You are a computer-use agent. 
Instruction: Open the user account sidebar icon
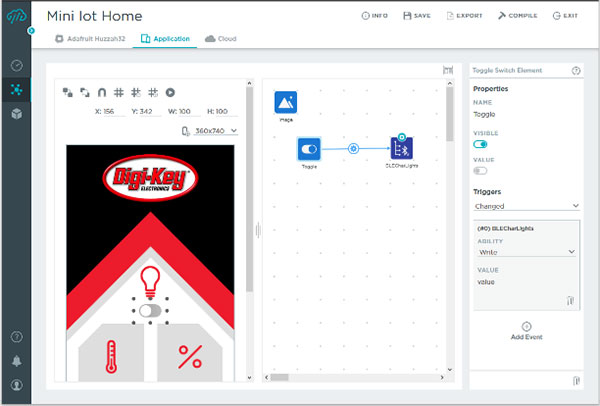(x=16, y=385)
